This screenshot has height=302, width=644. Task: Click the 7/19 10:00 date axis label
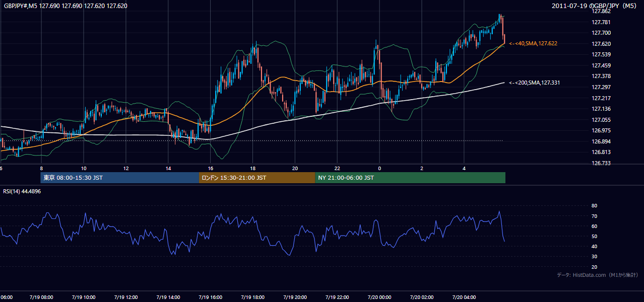point(83,297)
